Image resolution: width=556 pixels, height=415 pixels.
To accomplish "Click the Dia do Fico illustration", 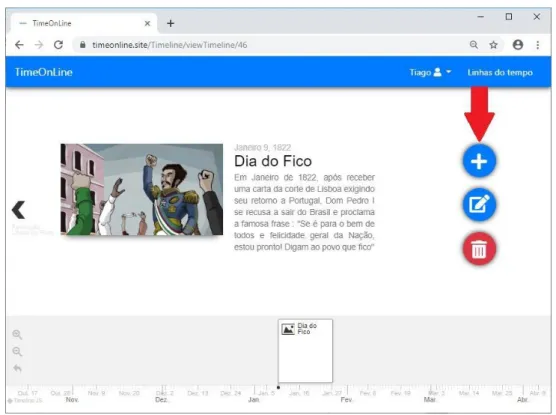I will [x=142, y=189].
